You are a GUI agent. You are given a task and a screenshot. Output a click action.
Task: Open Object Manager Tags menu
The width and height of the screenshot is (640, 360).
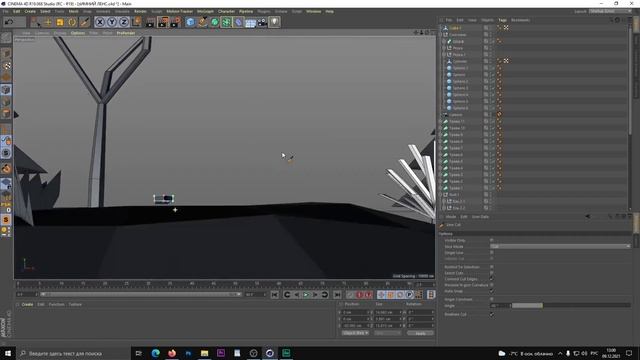[x=502, y=20]
